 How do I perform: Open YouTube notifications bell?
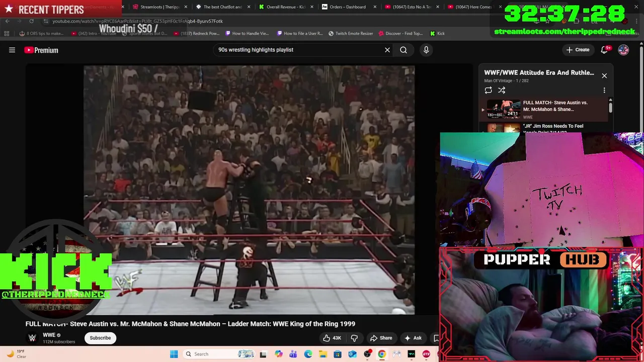(x=605, y=50)
